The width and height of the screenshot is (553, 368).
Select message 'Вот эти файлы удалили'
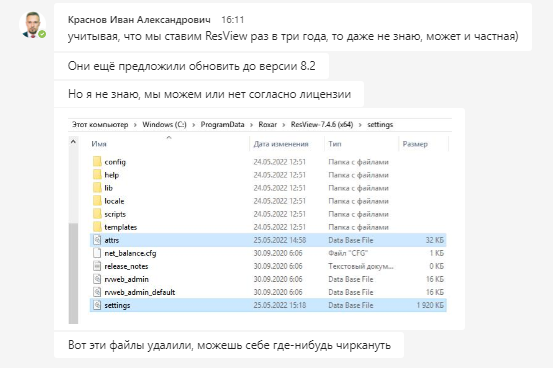pyautogui.click(x=229, y=345)
